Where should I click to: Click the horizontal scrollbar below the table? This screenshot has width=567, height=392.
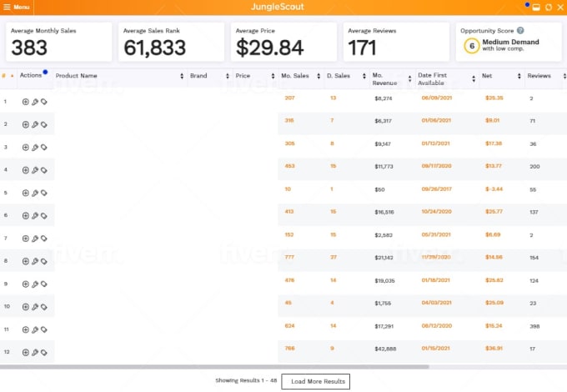pos(214,367)
